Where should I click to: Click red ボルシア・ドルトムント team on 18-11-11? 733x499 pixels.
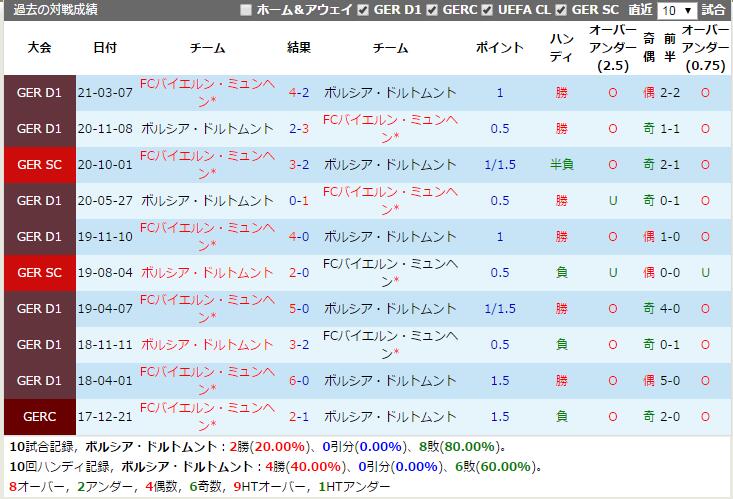click(x=207, y=345)
